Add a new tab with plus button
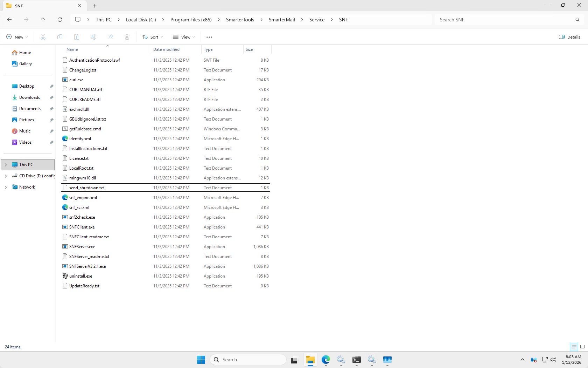Screen dimensions: 588x368 coord(95,6)
